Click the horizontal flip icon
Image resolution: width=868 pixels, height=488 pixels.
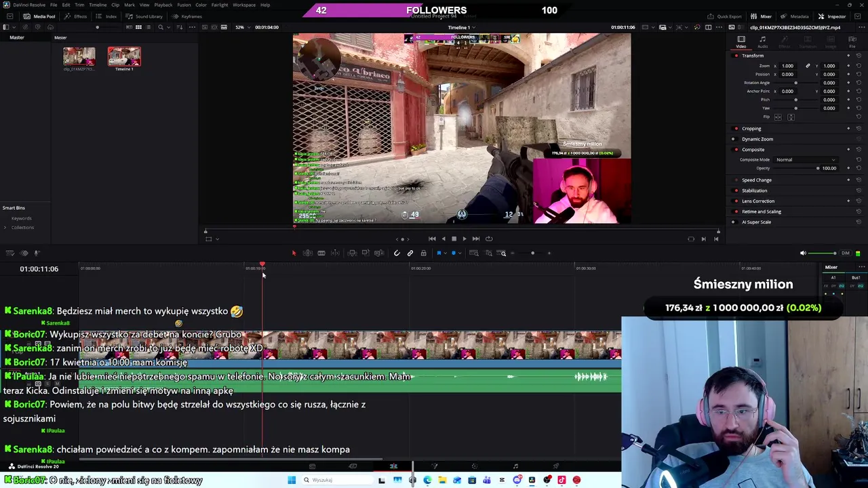coord(778,117)
